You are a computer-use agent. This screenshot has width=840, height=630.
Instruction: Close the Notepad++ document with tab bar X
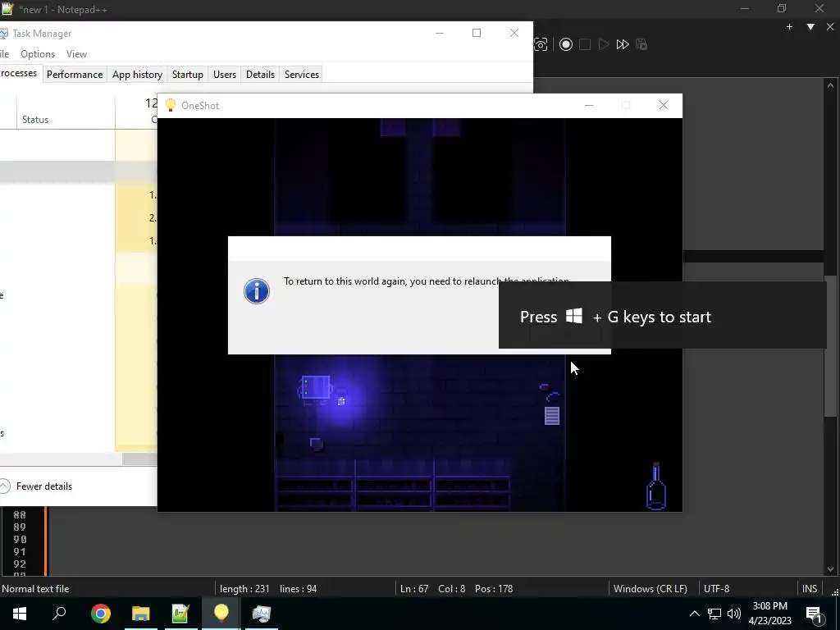pyautogui.click(x=830, y=27)
